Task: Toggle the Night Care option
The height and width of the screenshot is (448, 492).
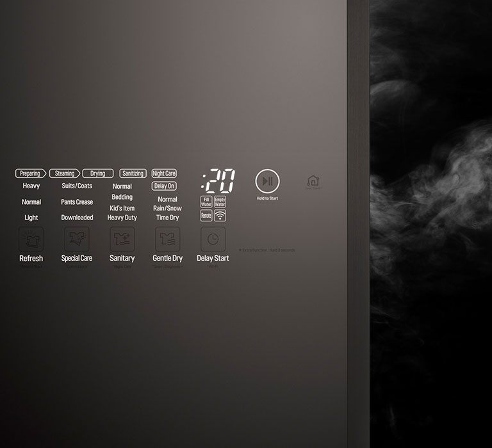Action: click(164, 173)
